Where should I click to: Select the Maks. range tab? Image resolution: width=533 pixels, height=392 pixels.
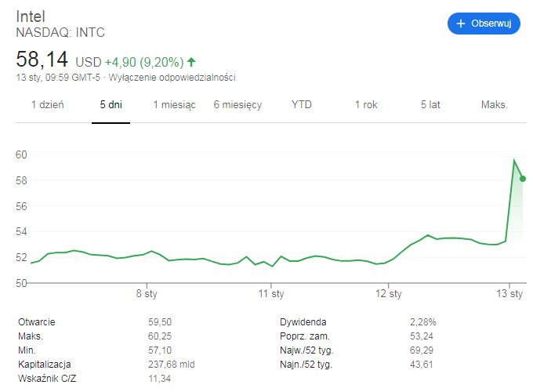coord(495,105)
